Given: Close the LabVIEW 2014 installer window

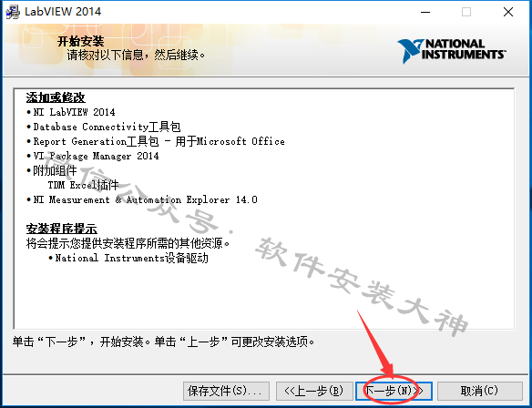Looking at the screenshot, I should 508,12.
